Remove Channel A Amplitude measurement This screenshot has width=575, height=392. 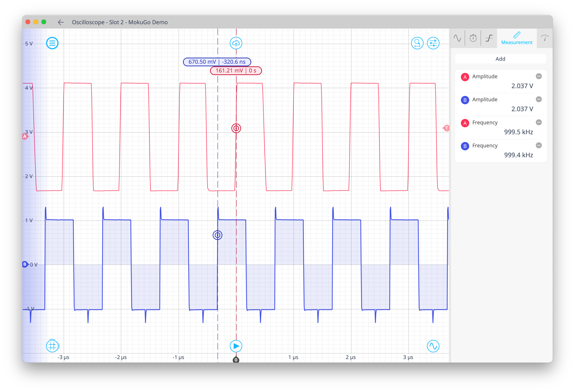(539, 76)
